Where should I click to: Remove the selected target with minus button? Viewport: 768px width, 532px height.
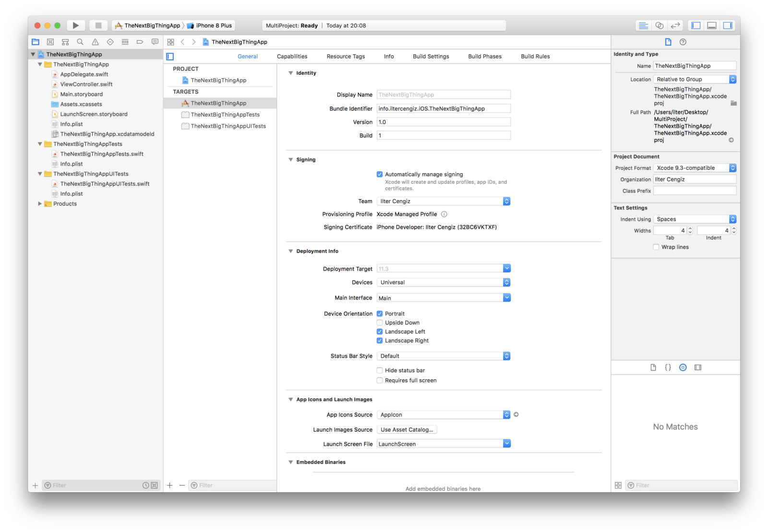[182, 485]
